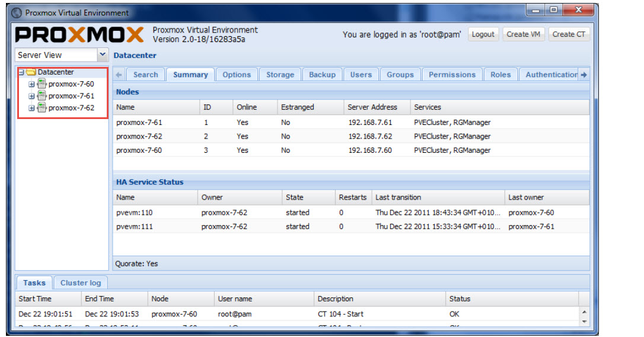
Task: Collapse the Datacenter tree node
Action: [21, 72]
